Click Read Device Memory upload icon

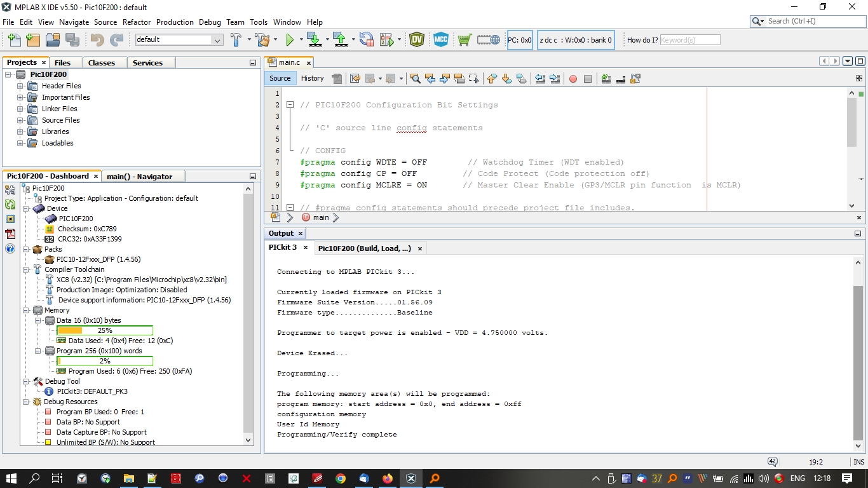tap(341, 39)
